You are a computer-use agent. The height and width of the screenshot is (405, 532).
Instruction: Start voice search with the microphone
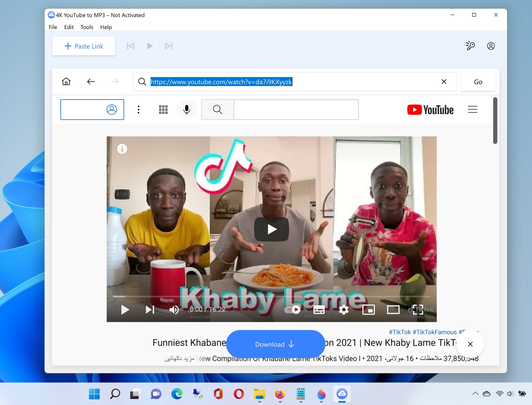[x=187, y=110]
